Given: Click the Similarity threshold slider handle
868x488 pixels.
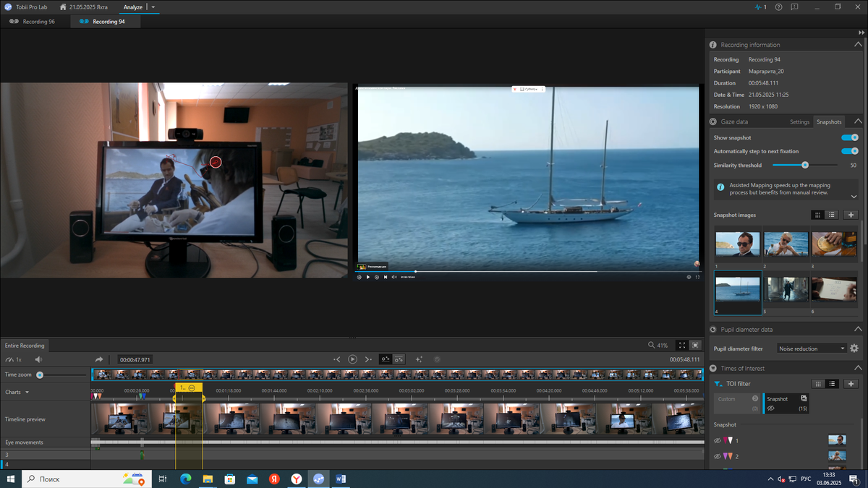Looking at the screenshot, I should coord(805,166).
